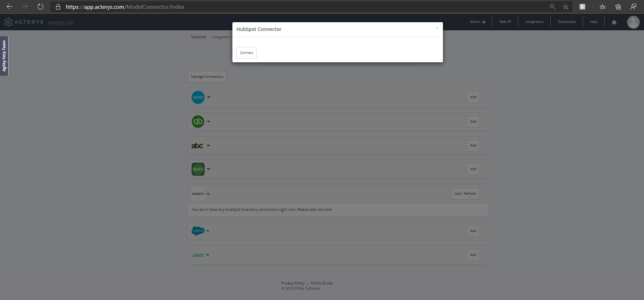The image size is (644, 300).
Task: Add this page to favorites
Action: pos(565,7)
